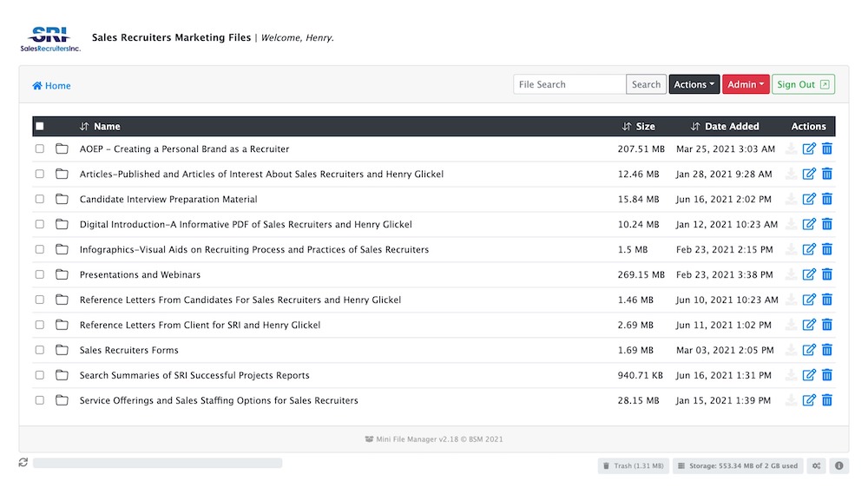
Task: Delete the Digital Introduction folder
Action: (x=827, y=224)
